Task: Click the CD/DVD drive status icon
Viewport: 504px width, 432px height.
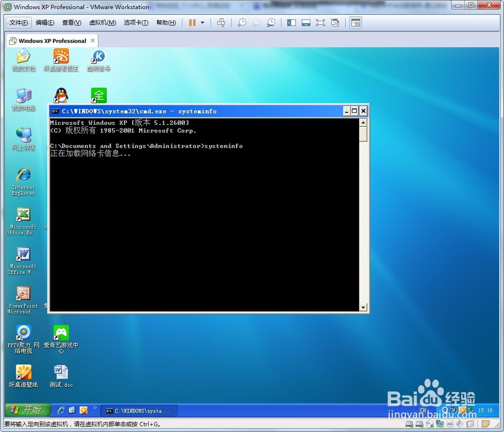Action: [430, 424]
